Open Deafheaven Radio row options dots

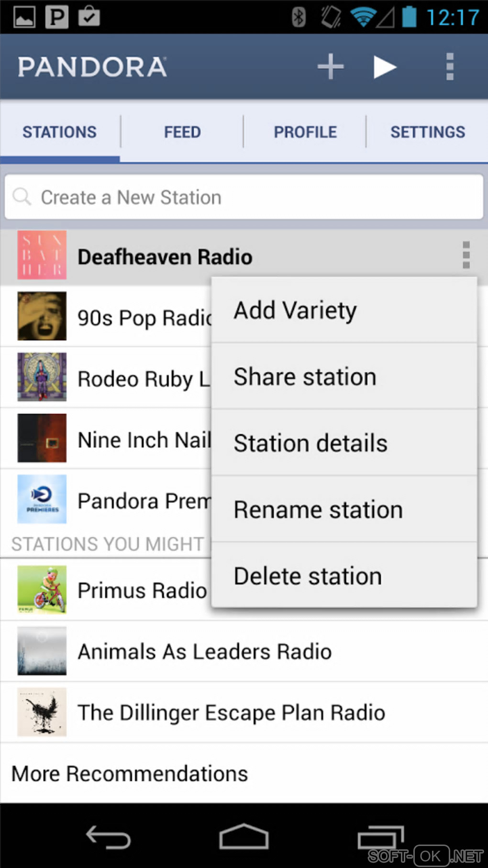(466, 255)
